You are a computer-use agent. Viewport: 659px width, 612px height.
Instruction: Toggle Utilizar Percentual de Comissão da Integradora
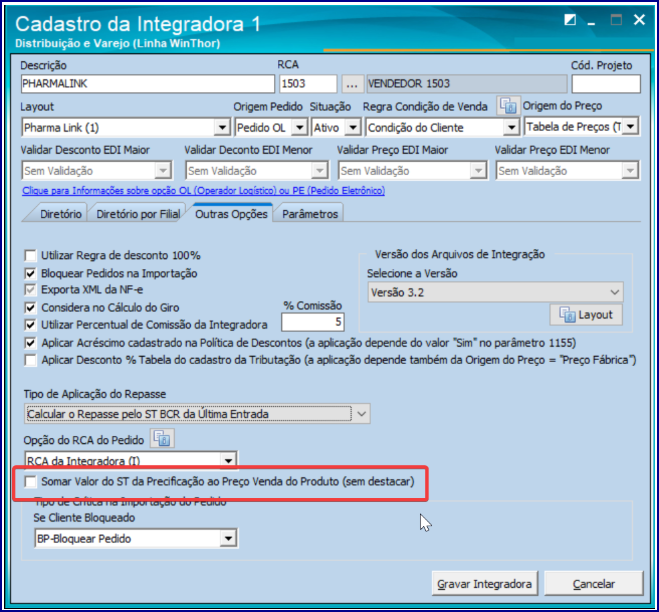coord(30,325)
